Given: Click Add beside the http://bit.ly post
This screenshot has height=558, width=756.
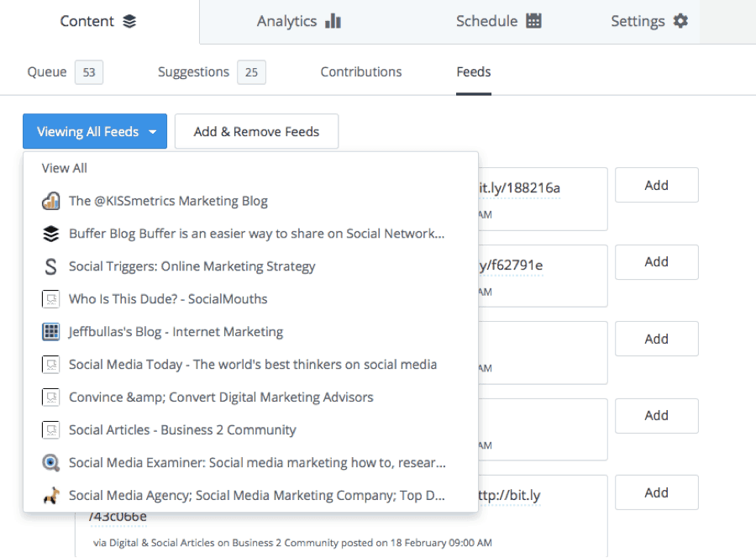Looking at the screenshot, I should click(657, 492).
